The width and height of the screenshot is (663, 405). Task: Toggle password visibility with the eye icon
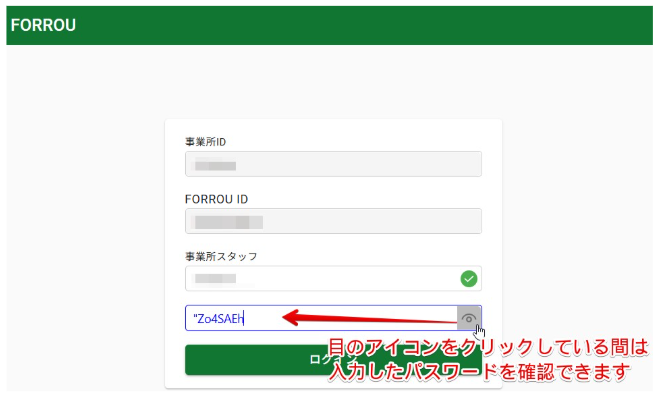468,318
